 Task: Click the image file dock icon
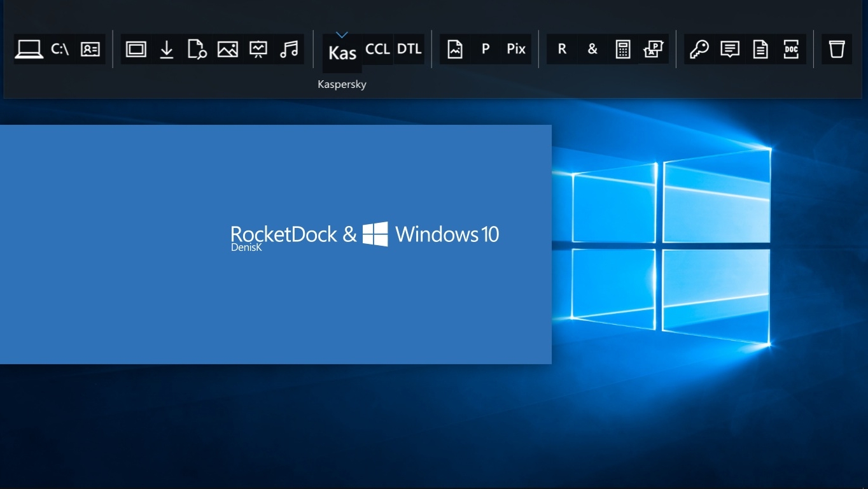point(455,49)
